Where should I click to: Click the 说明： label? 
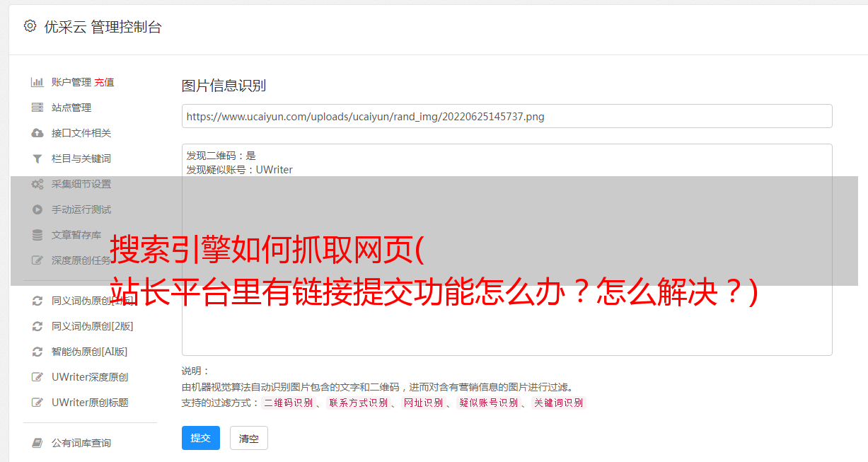(x=196, y=371)
